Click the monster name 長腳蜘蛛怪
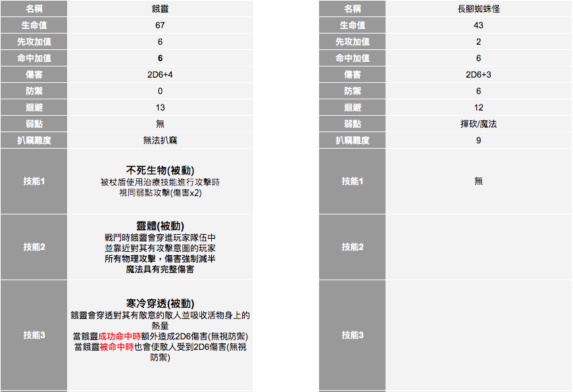Screen dimensions: 573x392 click(478, 9)
